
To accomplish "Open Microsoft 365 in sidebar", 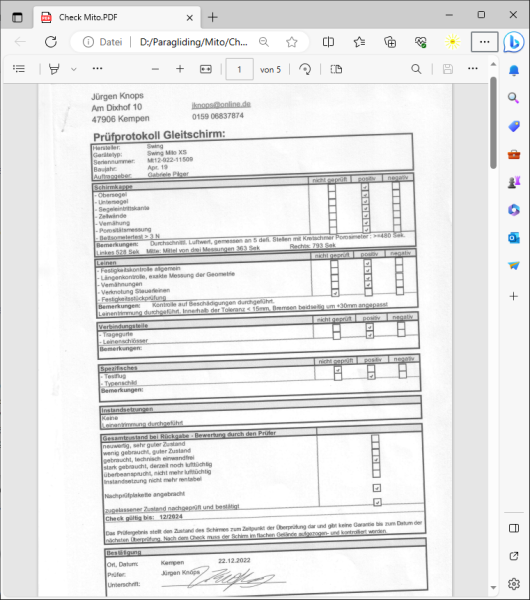I will [x=514, y=210].
